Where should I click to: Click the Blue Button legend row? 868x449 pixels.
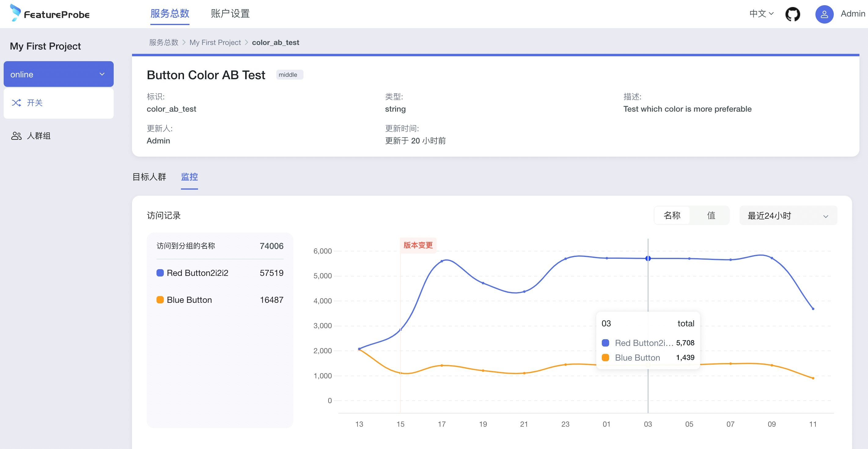220,300
